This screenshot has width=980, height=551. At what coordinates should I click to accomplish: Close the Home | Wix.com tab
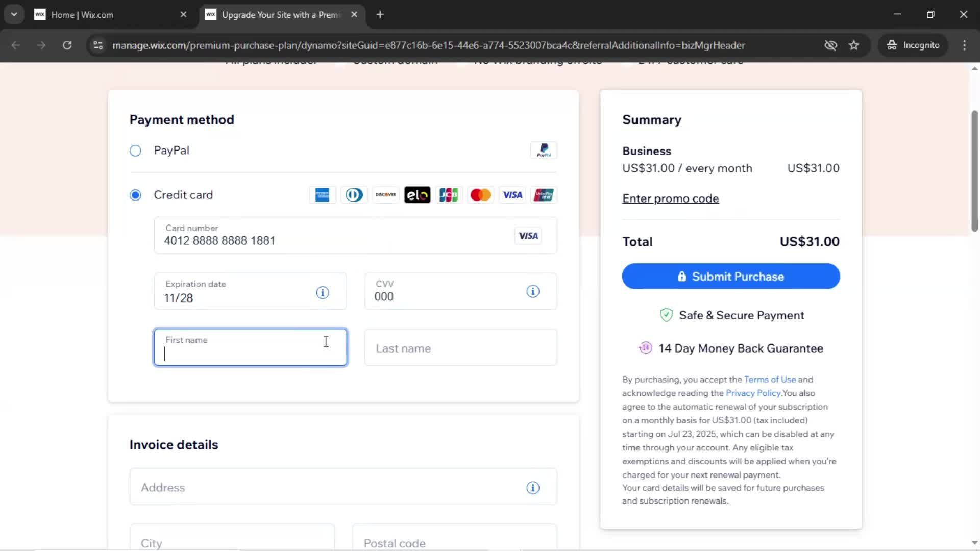tap(184, 15)
